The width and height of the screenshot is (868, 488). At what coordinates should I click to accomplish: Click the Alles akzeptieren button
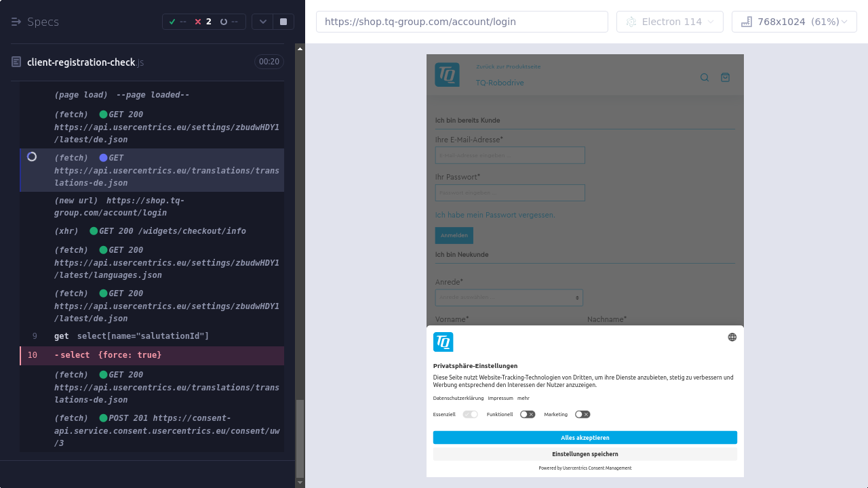click(585, 438)
